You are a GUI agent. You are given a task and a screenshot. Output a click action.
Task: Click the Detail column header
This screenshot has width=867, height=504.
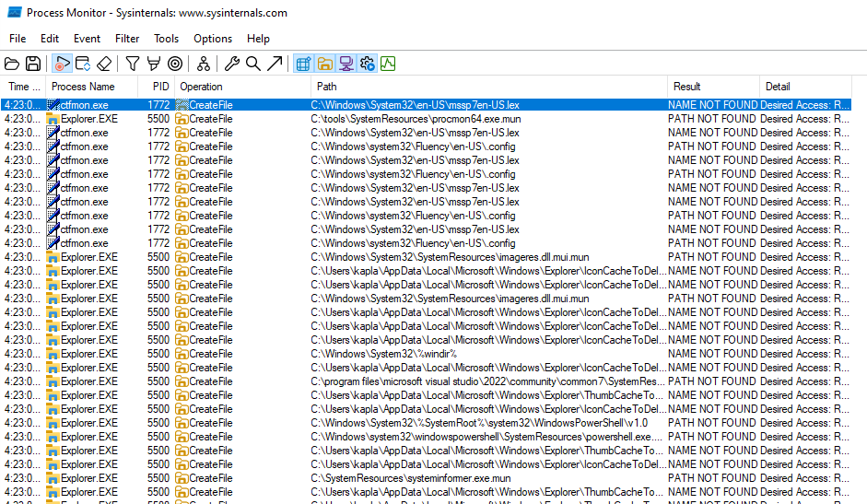[x=805, y=87]
